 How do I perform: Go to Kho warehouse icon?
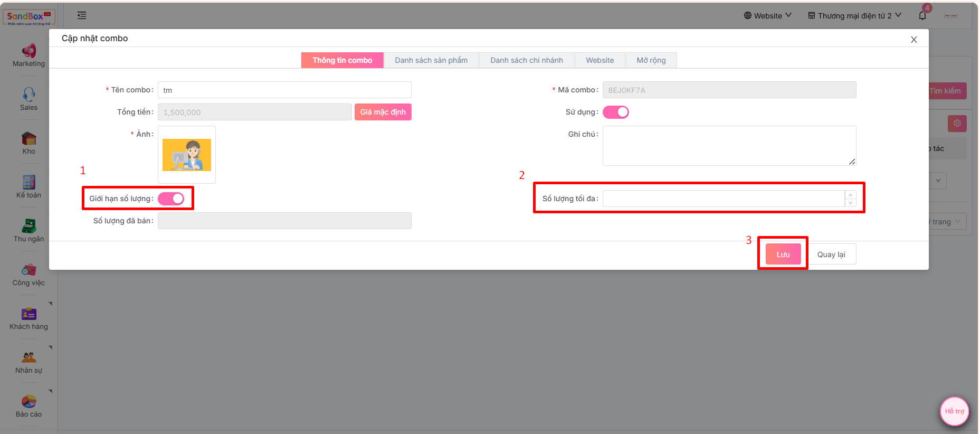(x=28, y=138)
